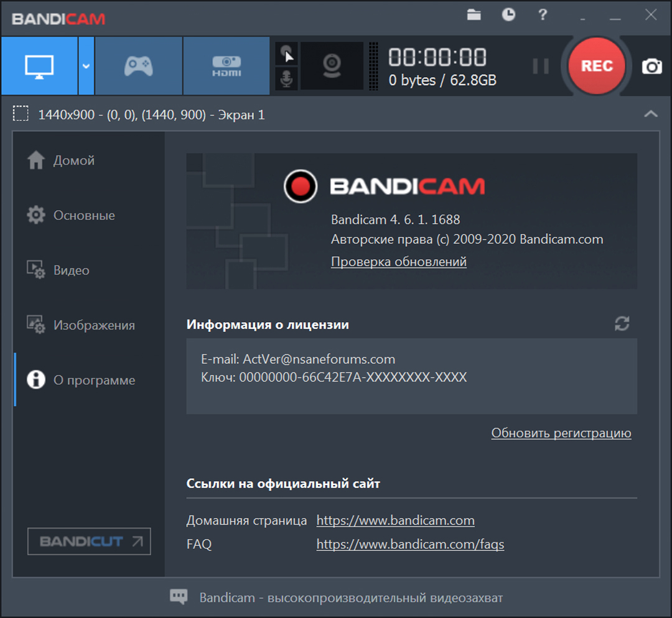This screenshot has height=618, width=672.
Task: Click the Bandicut launch button
Action: tap(89, 542)
